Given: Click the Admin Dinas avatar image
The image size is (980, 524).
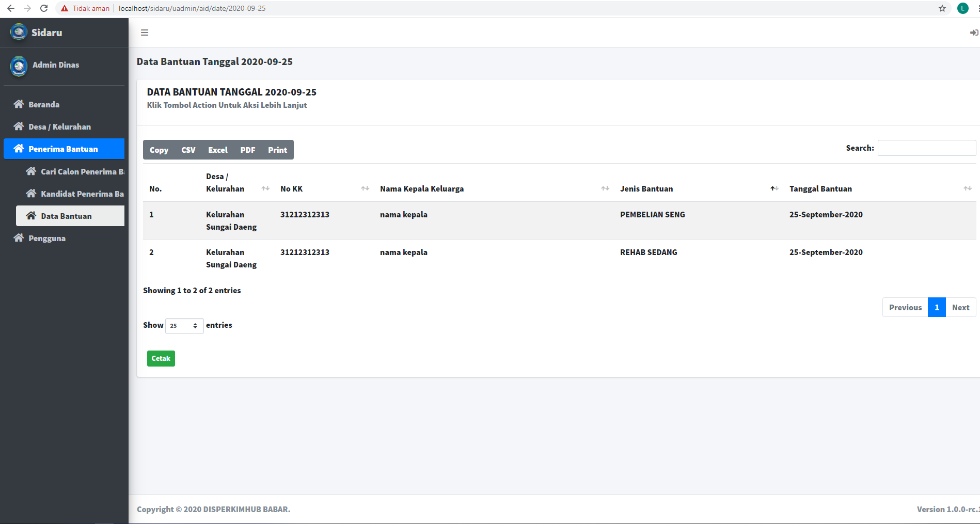Looking at the screenshot, I should point(19,66).
